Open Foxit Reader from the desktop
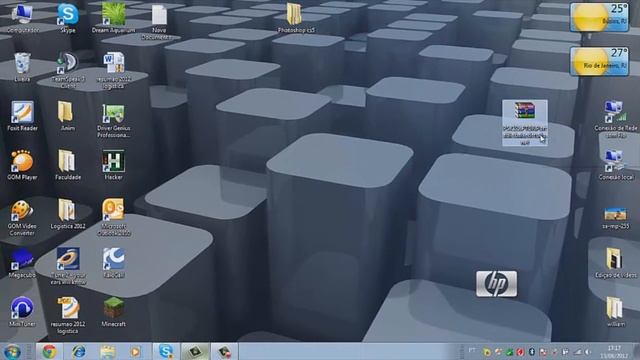This screenshot has width=640, height=360. pos(22,116)
